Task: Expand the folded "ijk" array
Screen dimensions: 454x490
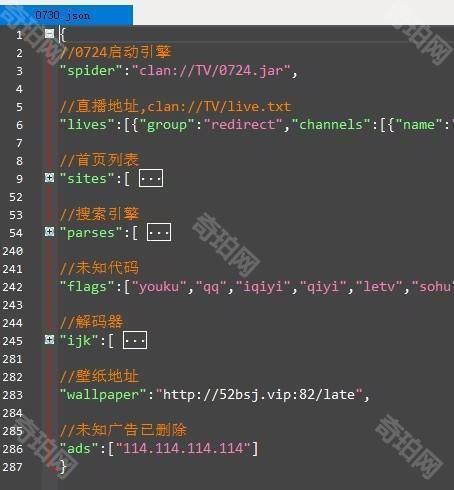Action: [x=49, y=340]
